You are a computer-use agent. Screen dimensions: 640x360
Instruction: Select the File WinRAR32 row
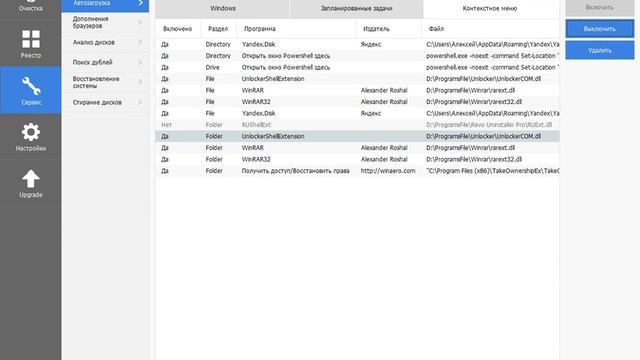pyautogui.click(x=358, y=102)
